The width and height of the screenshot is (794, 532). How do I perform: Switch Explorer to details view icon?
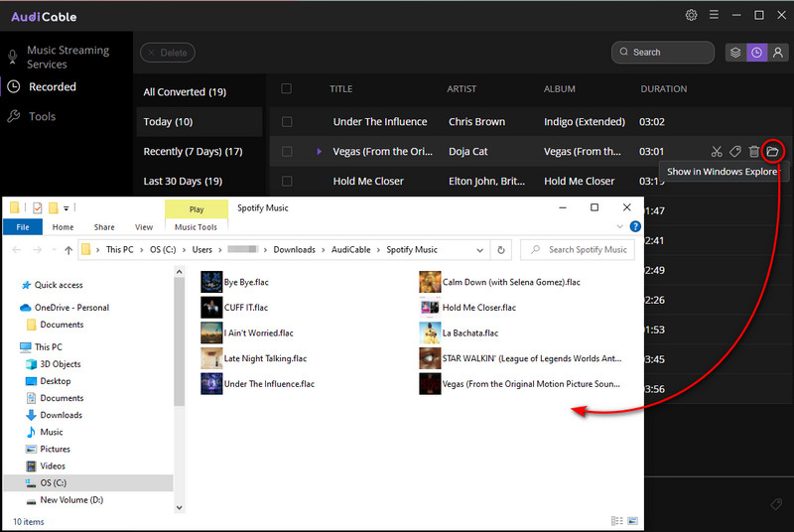pyautogui.click(x=616, y=521)
